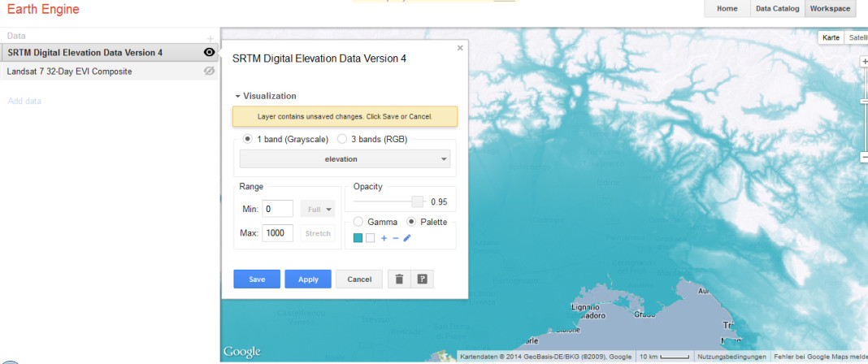The image size is (868, 364).
Task: Open the Nutzungsbedingungen link
Action: [x=731, y=357]
